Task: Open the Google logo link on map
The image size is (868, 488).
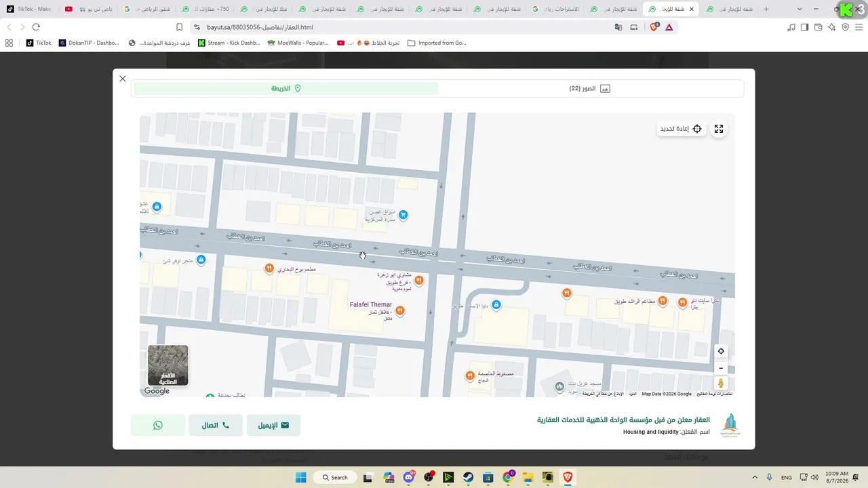Action: 157,391
